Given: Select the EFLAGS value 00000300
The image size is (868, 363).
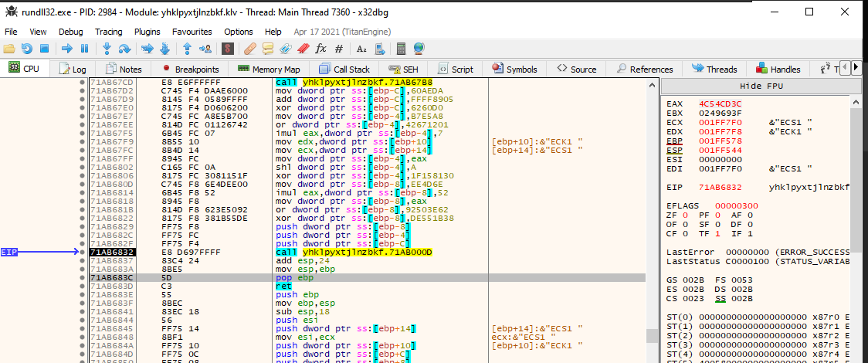Looking at the screenshot, I should [x=738, y=206].
